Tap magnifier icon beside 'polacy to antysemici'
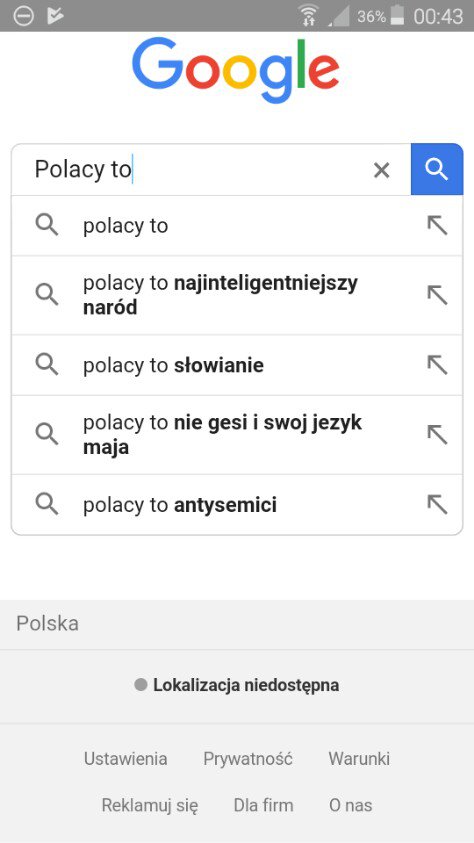Screen dimensions: 474x843 click(47, 504)
